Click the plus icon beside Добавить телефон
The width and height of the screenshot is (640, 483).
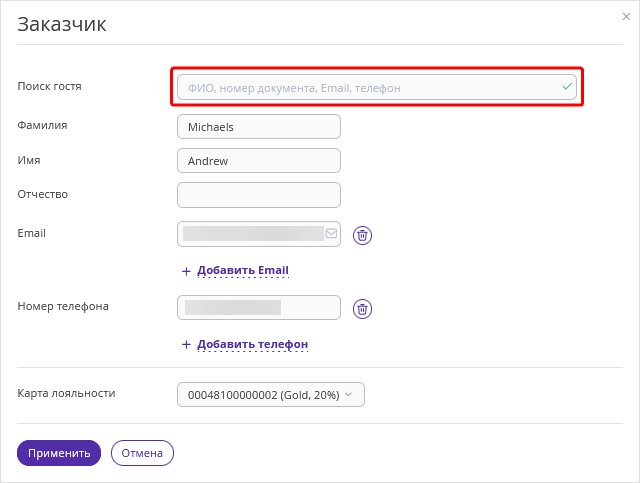click(186, 345)
